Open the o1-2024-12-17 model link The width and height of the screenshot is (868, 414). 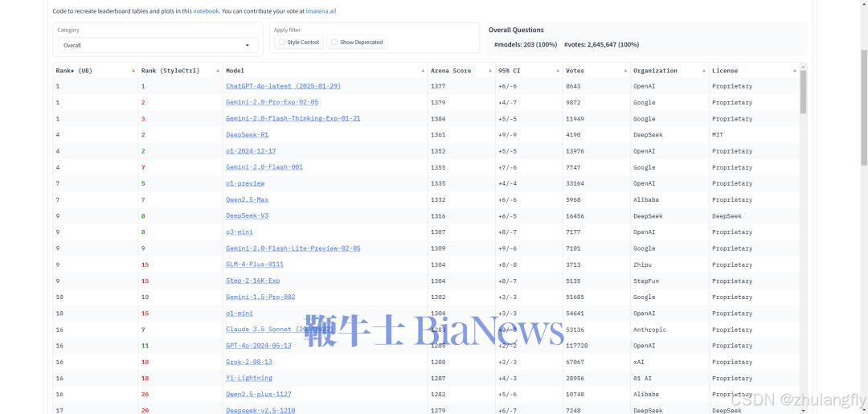pos(251,151)
